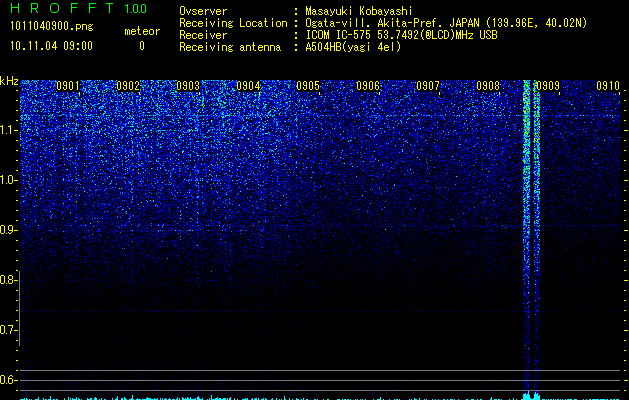Image resolution: width=629 pixels, height=400 pixels.
Task: Click the kHz axis label
Action: [x=9, y=81]
